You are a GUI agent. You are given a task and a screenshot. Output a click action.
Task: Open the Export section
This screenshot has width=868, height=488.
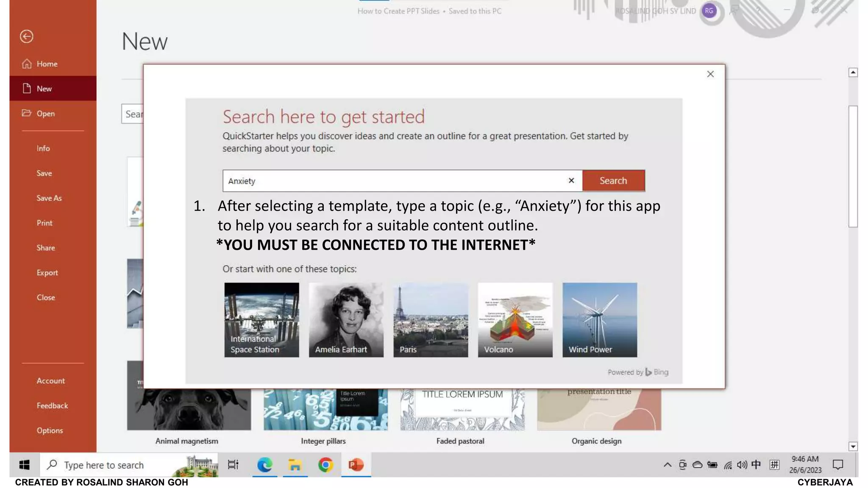(x=47, y=273)
